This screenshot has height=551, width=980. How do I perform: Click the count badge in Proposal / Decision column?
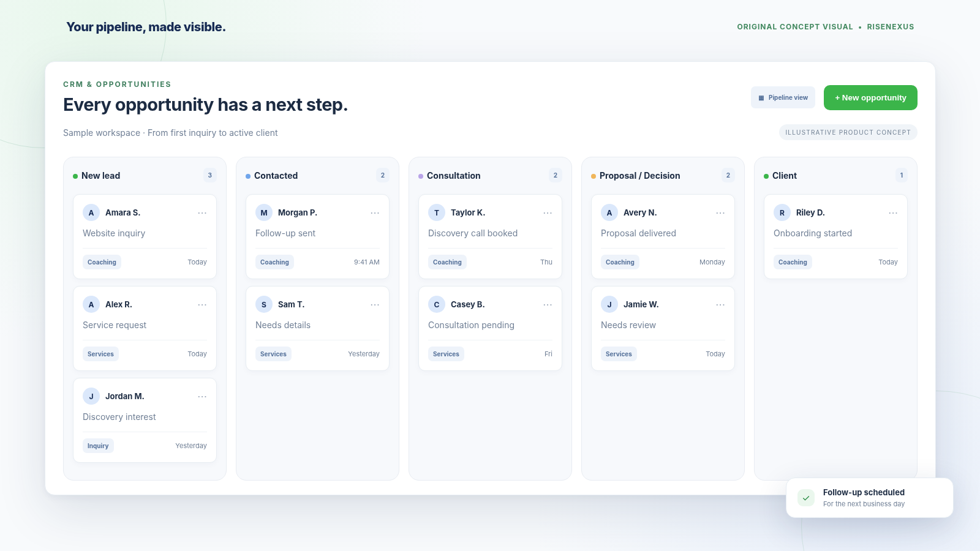coord(728,175)
